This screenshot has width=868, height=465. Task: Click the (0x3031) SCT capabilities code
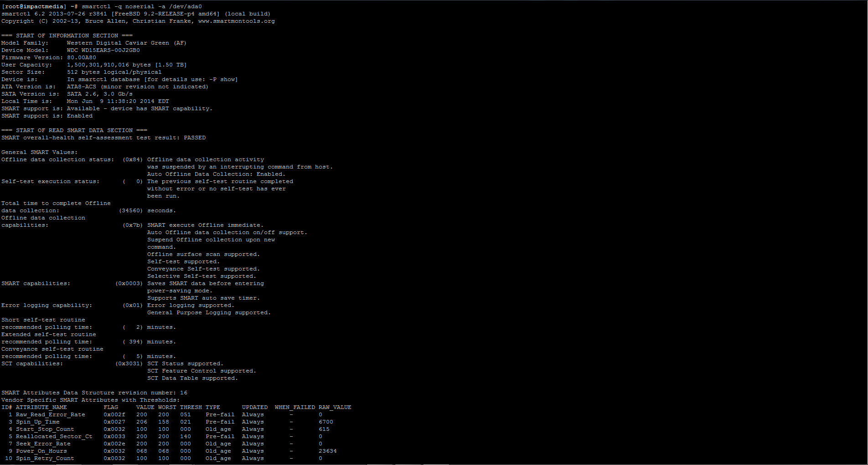(129, 364)
